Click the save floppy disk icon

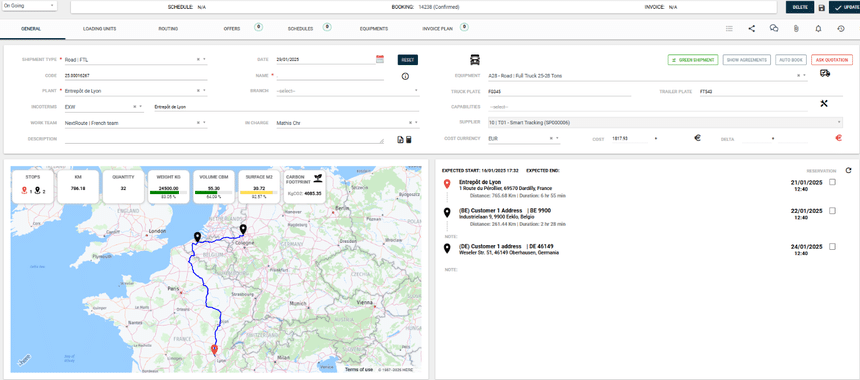tap(821, 8)
